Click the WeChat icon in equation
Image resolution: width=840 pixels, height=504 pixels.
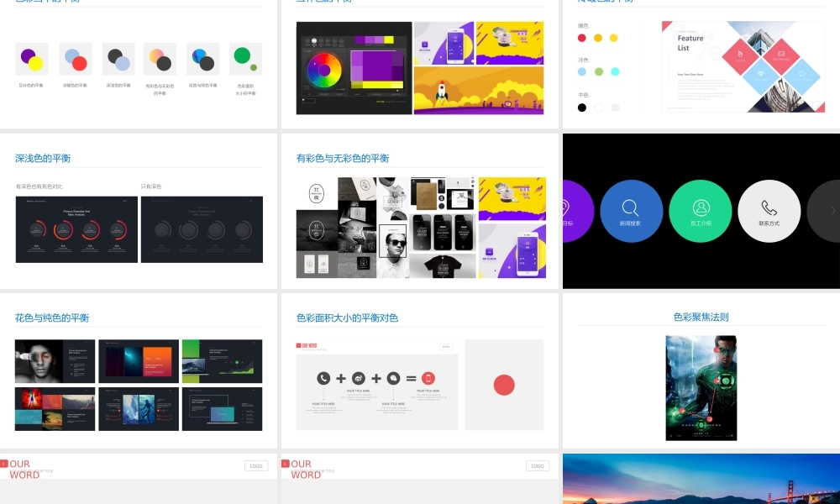click(x=393, y=379)
